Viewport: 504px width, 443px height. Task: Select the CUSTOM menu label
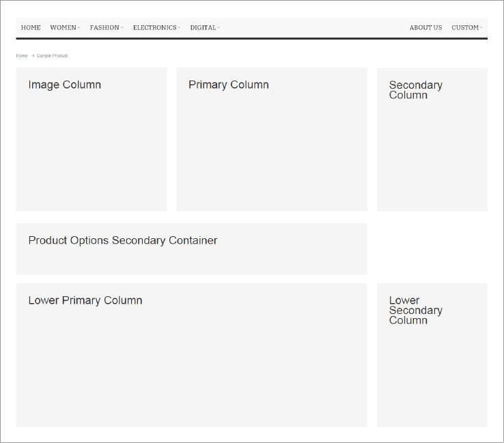464,28
